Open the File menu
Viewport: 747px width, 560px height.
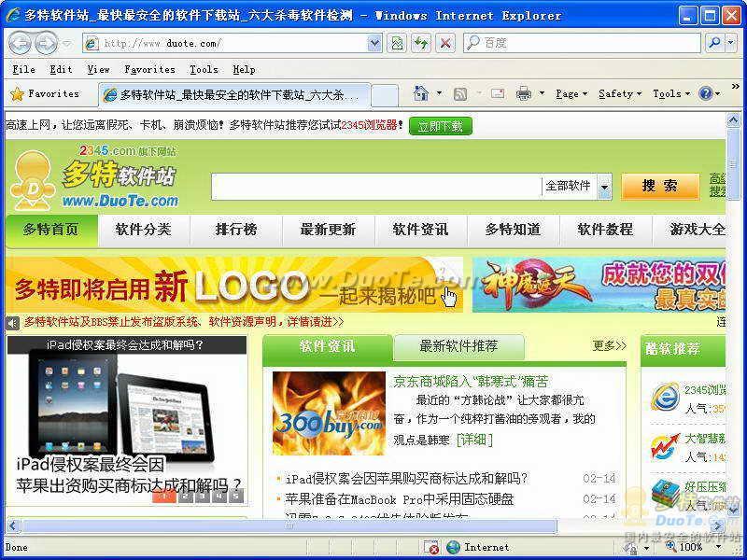[x=23, y=69]
